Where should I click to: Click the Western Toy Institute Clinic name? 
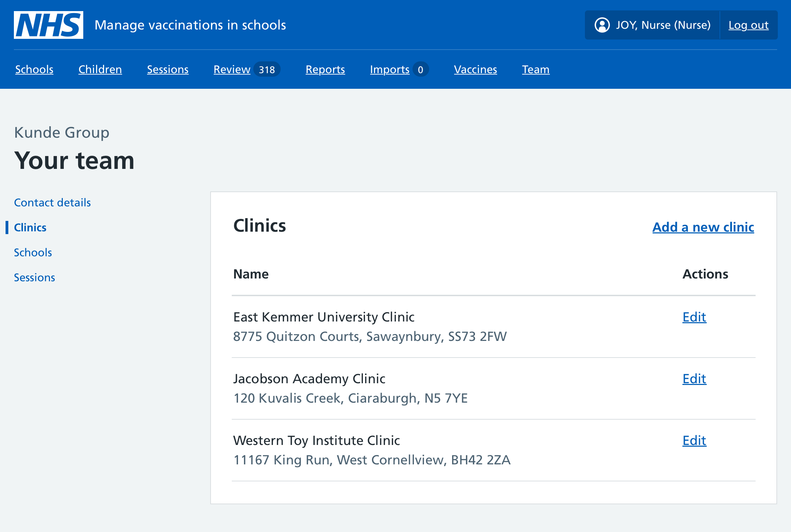[x=317, y=440]
